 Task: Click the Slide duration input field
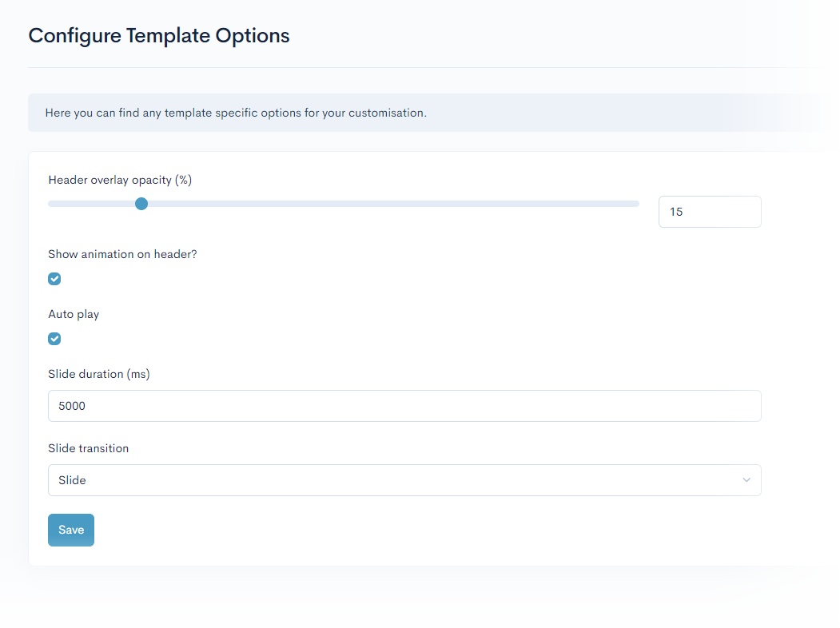404,406
